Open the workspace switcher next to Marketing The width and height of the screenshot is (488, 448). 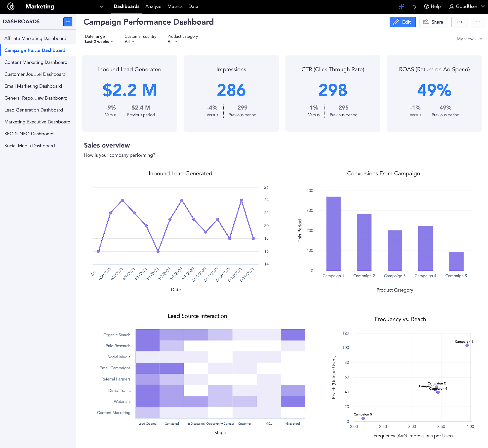(x=101, y=7)
